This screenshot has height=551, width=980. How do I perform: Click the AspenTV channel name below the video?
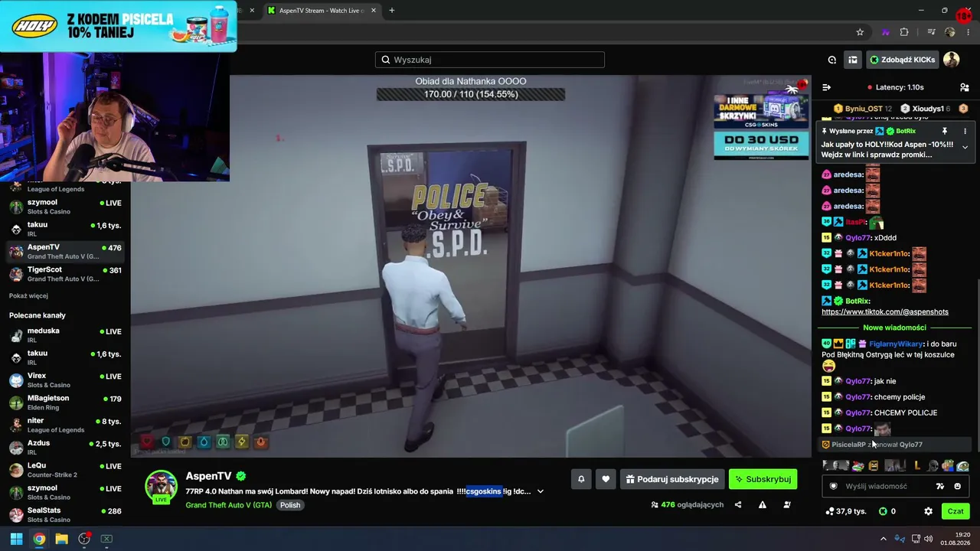(x=208, y=476)
